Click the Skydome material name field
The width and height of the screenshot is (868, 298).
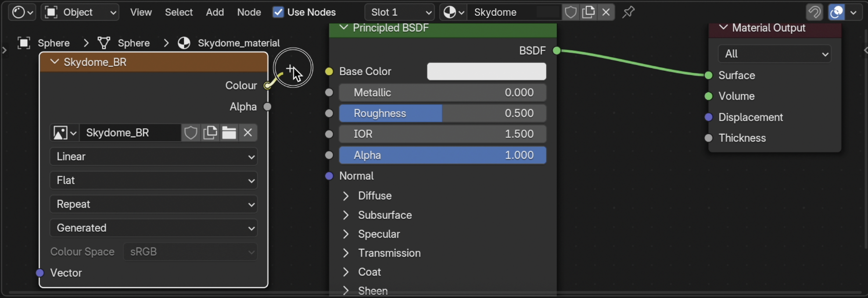point(505,12)
